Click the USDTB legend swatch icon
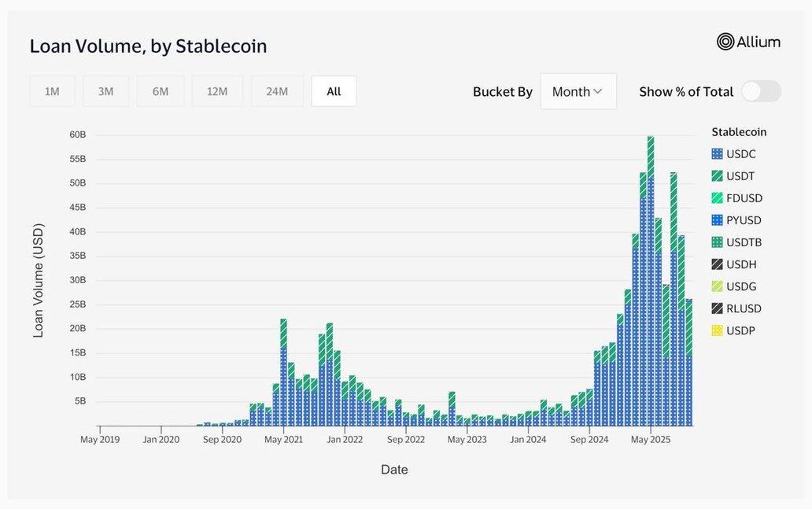The image size is (812, 509). tap(717, 242)
